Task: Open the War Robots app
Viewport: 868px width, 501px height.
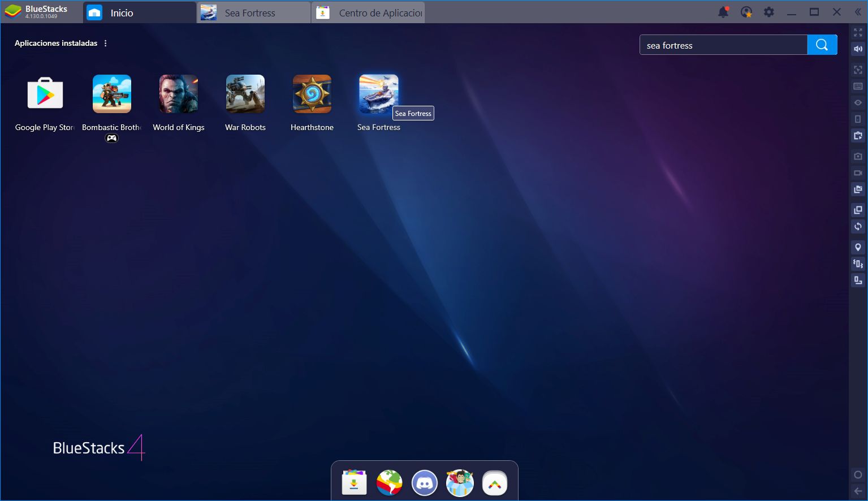Action: pyautogui.click(x=245, y=94)
